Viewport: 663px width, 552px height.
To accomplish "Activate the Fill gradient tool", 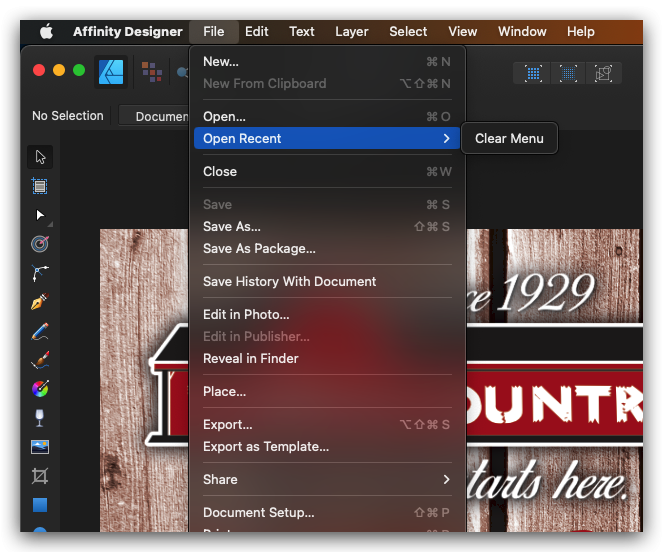I will point(40,389).
